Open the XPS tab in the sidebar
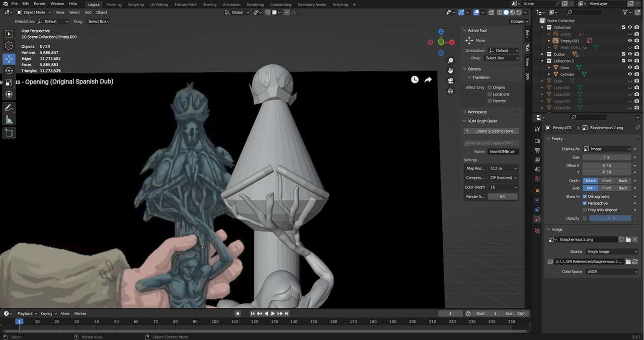The height and width of the screenshot is (340, 644). (x=527, y=76)
